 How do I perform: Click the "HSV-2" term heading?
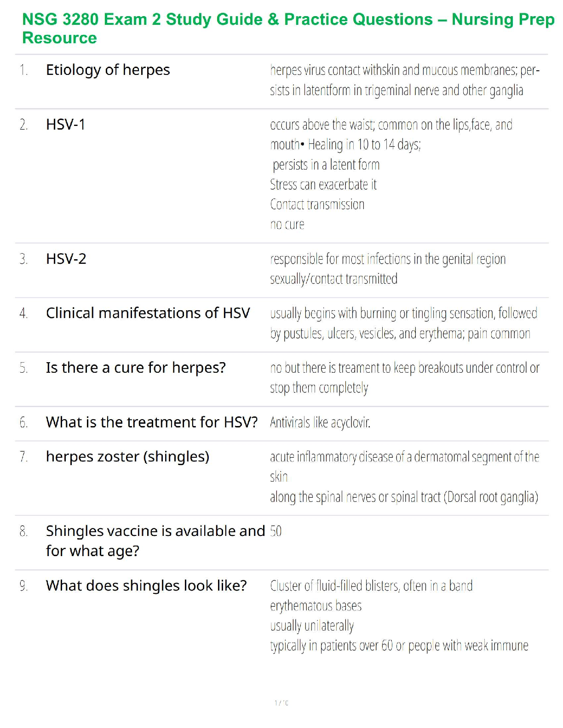[x=66, y=259]
